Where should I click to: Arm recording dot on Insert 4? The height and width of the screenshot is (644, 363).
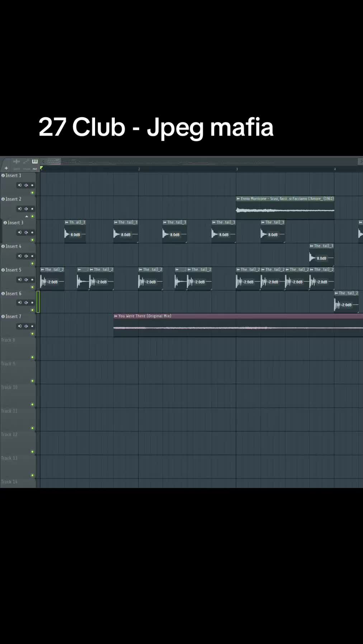[32, 256]
